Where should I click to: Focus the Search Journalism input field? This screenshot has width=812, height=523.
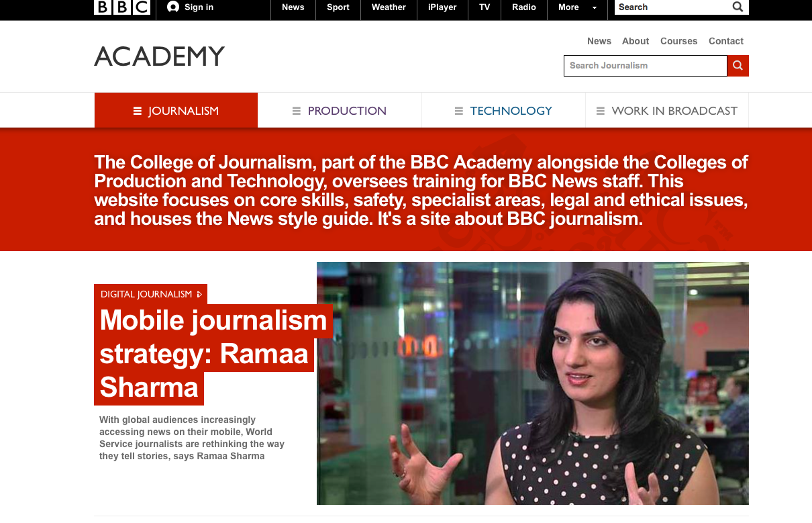tap(646, 66)
